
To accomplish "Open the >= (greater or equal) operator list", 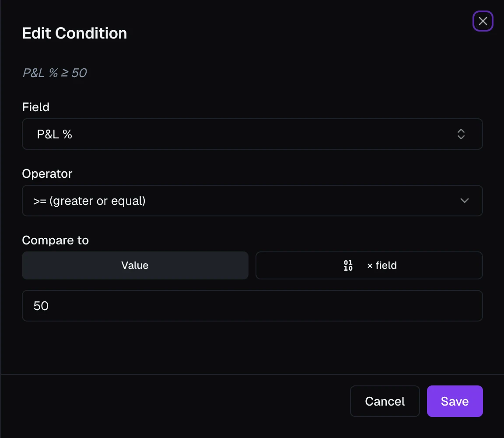I will coord(252,201).
